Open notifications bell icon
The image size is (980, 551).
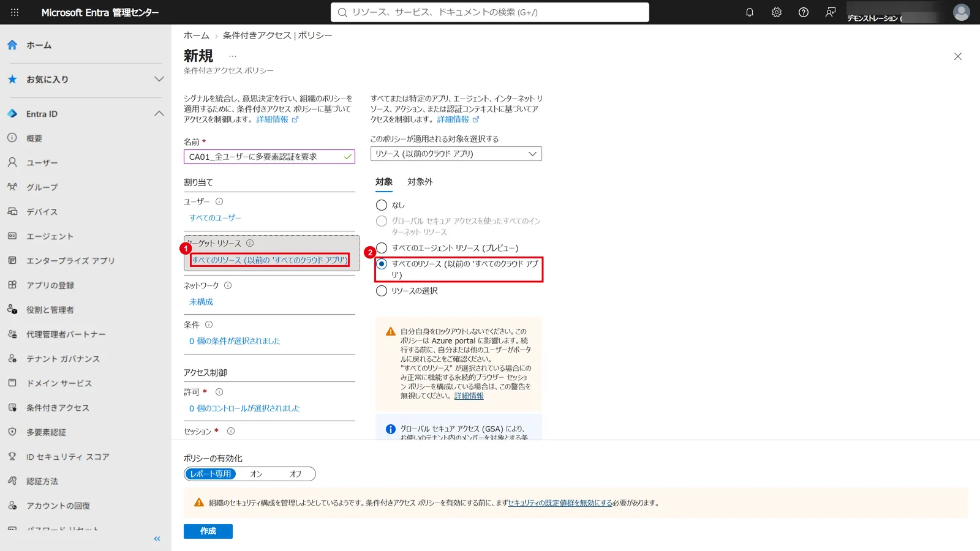tap(750, 12)
